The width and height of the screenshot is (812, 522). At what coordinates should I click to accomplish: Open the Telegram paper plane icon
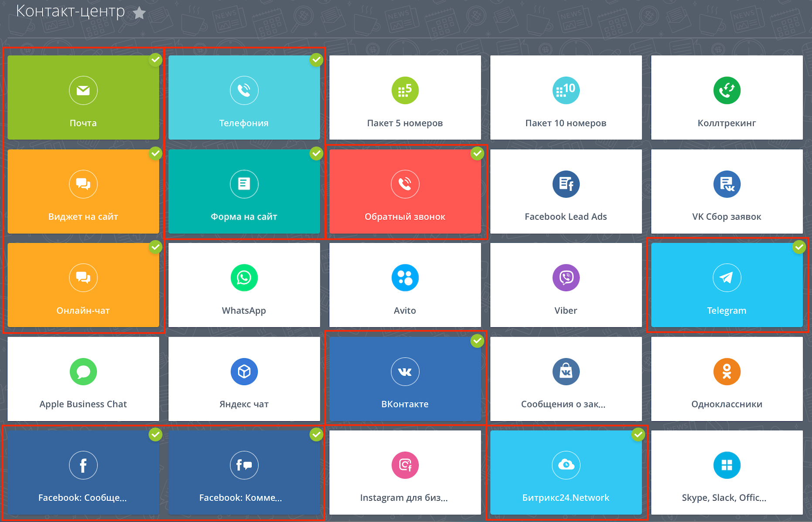pyautogui.click(x=727, y=278)
